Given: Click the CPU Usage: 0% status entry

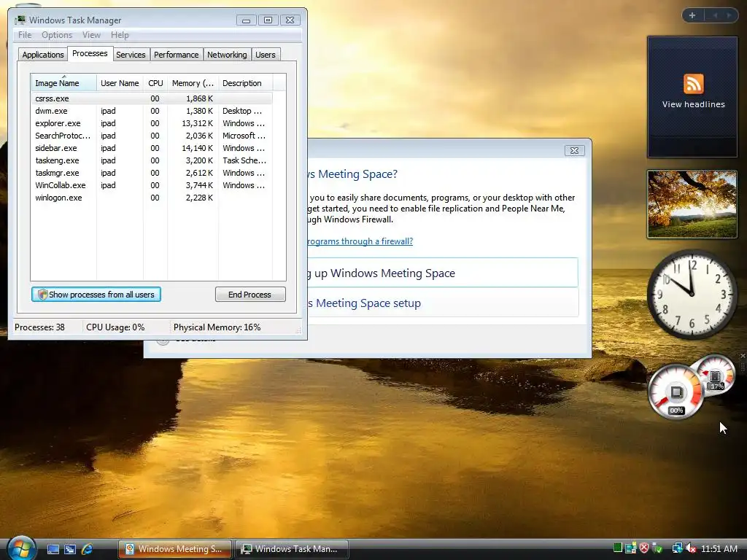Looking at the screenshot, I should pyautogui.click(x=115, y=327).
